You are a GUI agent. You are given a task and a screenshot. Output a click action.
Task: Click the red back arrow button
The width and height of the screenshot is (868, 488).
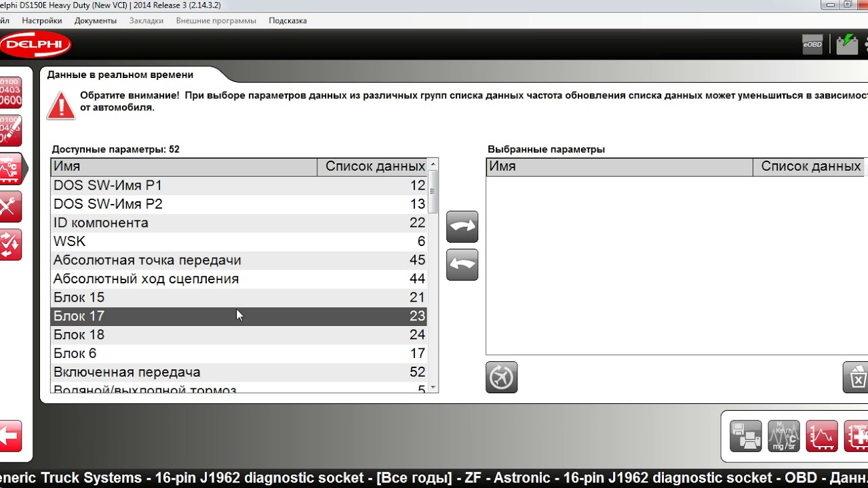(11, 436)
